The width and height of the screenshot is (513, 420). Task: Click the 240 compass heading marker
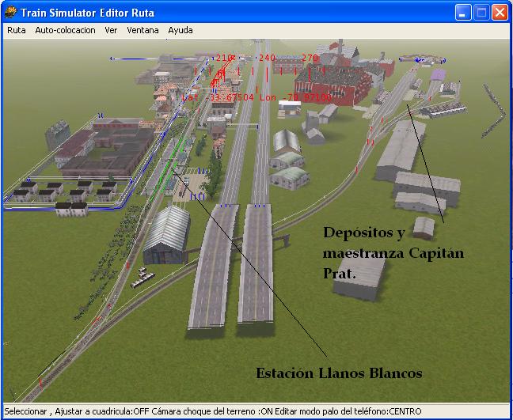click(267, 58)
